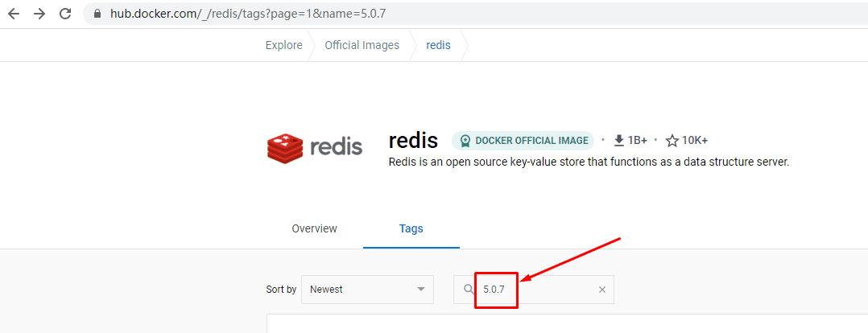Viewport: 868px width, 333px height.
Task: Click the redis repository title
Action: [x=413, y=141]
